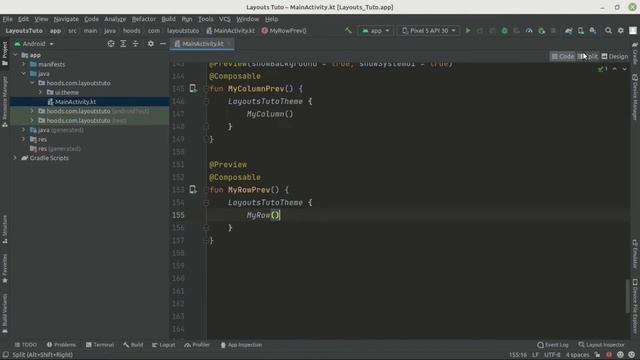Open the Resource Manager tool window stripe
Screen dimensions: 640x360
click(x=5, y=101)
